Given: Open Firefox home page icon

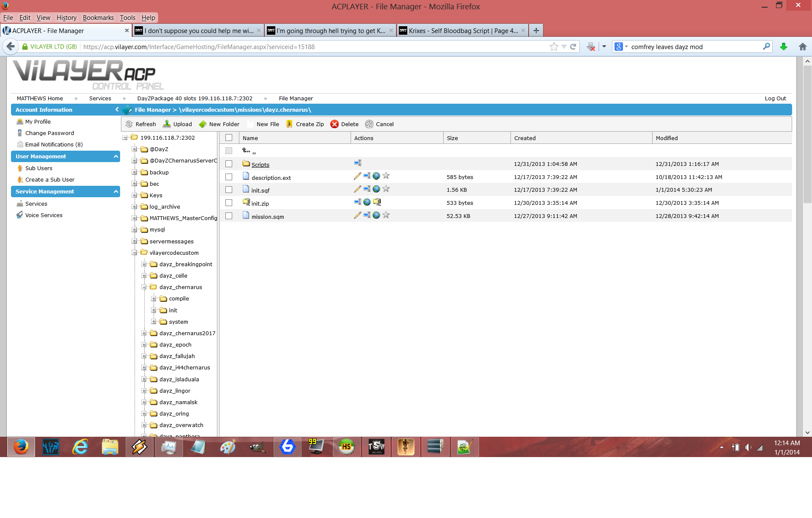Looking at the screenshot, I should click(x=802, y=47).
